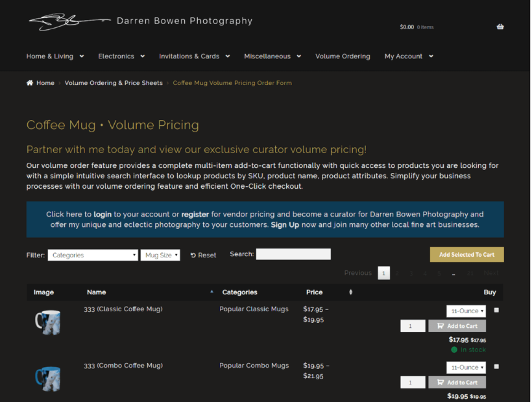Follow the login link in the blue banner

pyautogui.click(x=103, y=214)
